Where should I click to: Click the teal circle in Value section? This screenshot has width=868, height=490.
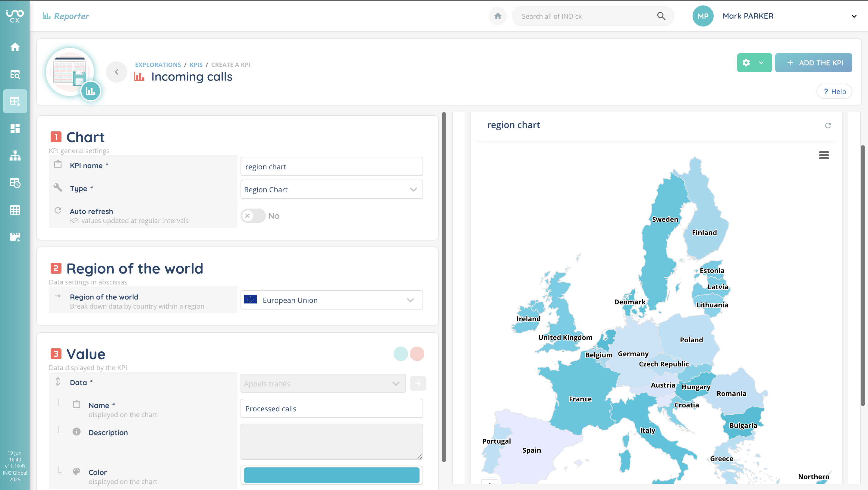400,354
